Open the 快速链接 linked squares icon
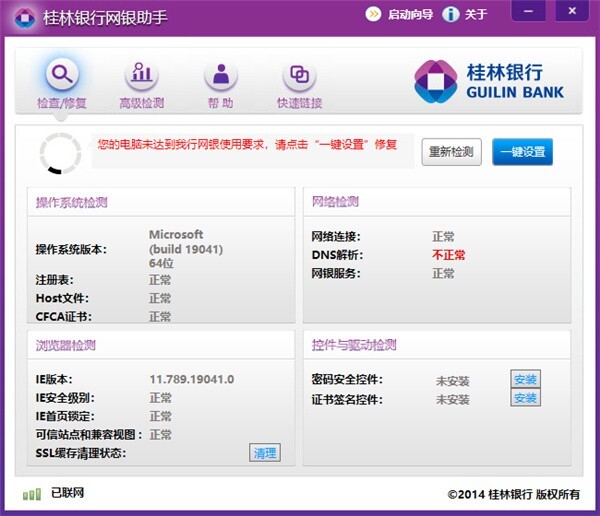The image size is (600, 516). 299,74
